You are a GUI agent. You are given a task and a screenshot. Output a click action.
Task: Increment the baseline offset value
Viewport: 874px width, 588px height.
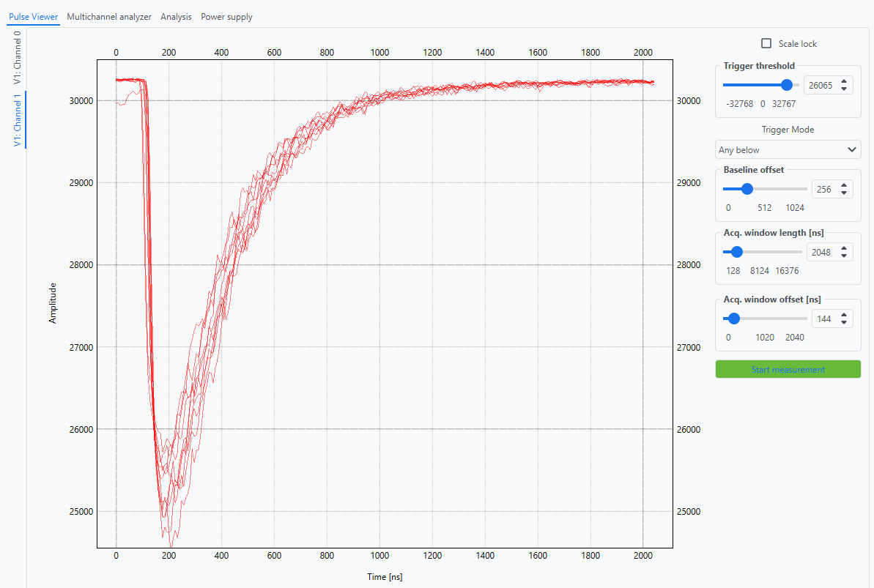[x=845, y=185]
